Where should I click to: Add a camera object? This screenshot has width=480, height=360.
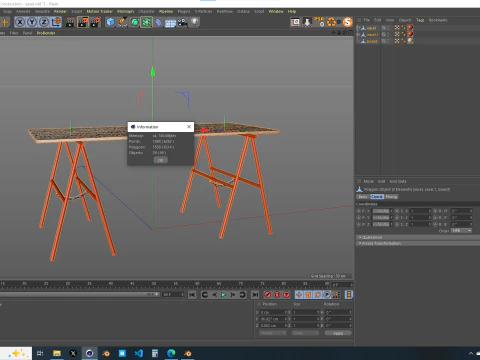(x=182, y=22)
